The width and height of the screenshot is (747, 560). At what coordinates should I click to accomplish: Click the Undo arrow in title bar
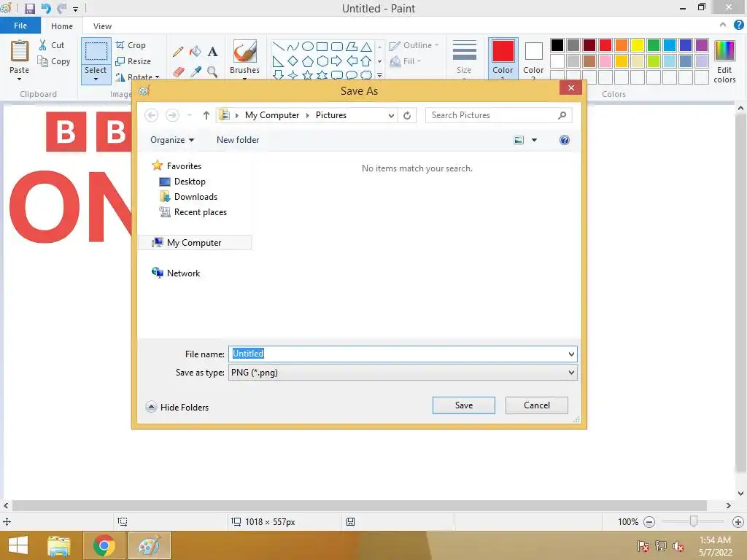[x=46, y=9]
